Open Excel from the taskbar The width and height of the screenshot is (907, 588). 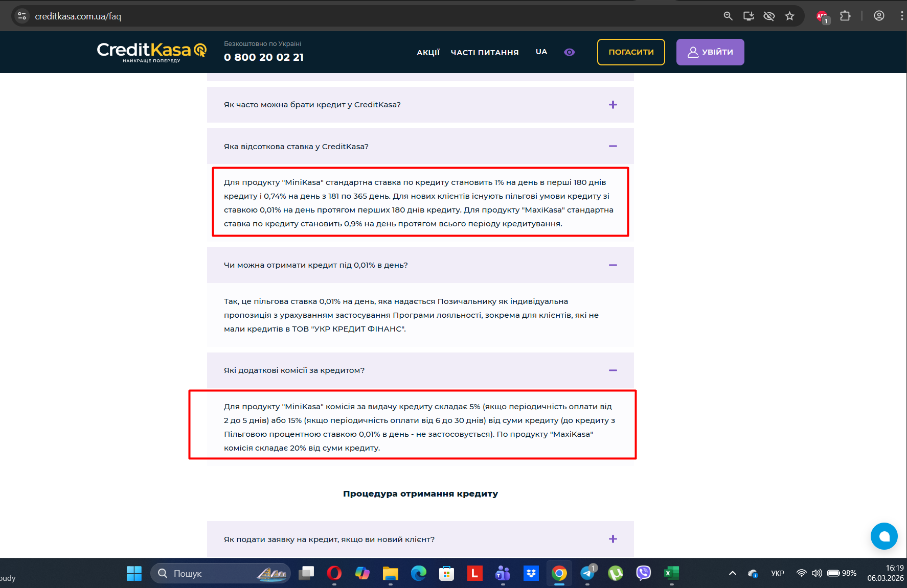coord(672,574)
